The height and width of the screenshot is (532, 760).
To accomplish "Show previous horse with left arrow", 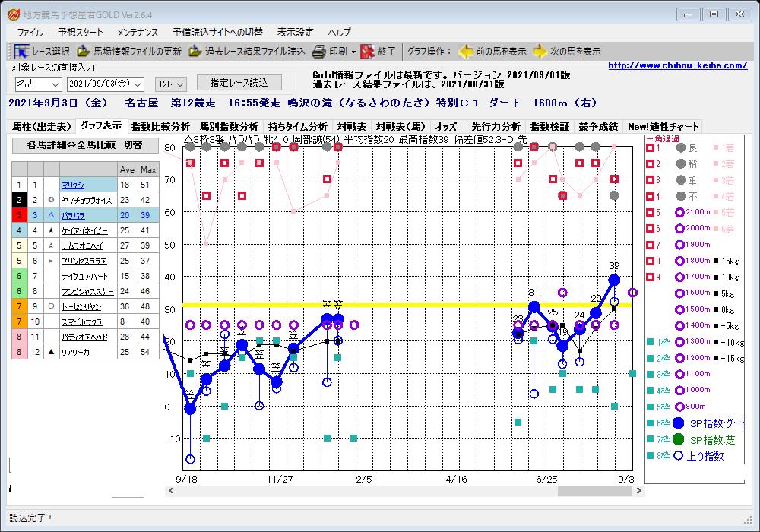I will (466, 51).
